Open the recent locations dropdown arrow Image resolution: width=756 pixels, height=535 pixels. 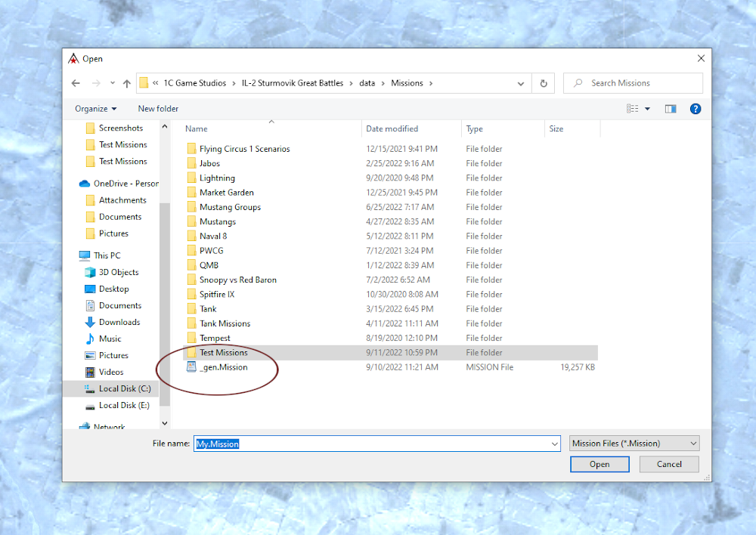tap(113, 83)
